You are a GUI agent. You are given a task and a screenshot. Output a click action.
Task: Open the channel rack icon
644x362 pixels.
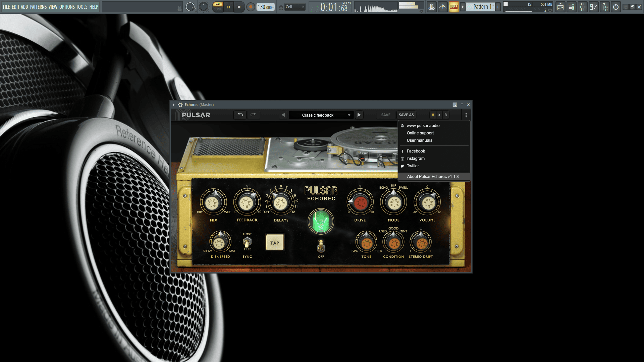(572, 7)
